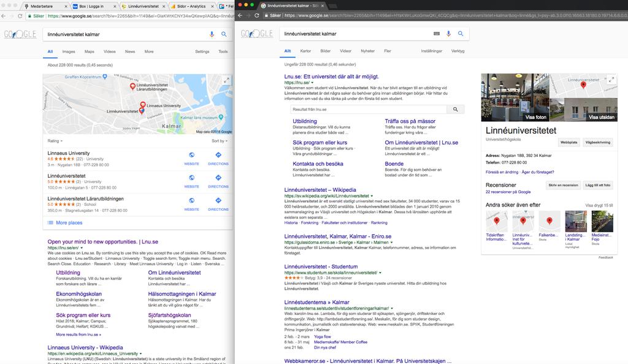Click the Google logo in the left window
Viewport: 628px width, 364px height.
[x=20, y=34]
